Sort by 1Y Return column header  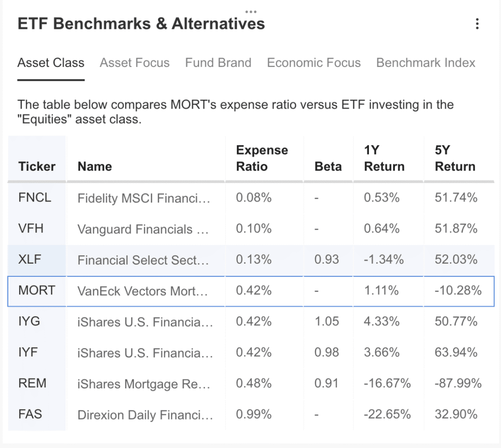point(384,158)
